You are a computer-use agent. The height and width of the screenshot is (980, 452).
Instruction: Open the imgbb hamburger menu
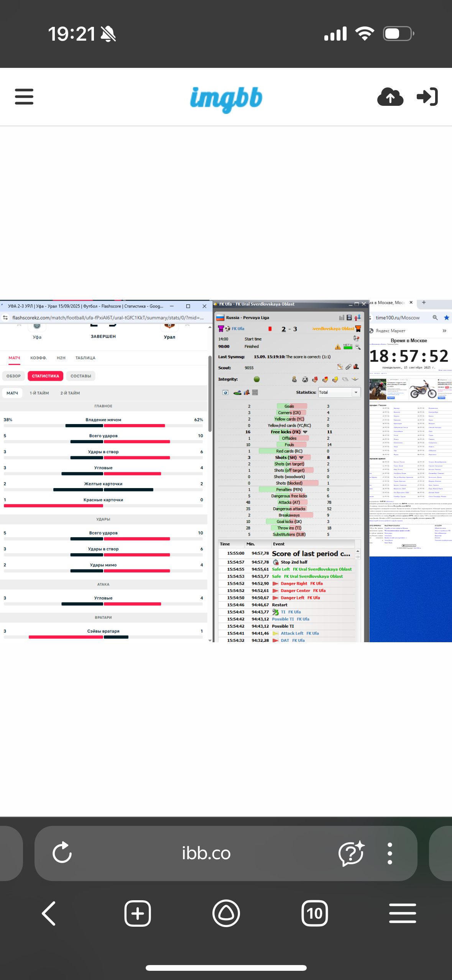(24, 97)
